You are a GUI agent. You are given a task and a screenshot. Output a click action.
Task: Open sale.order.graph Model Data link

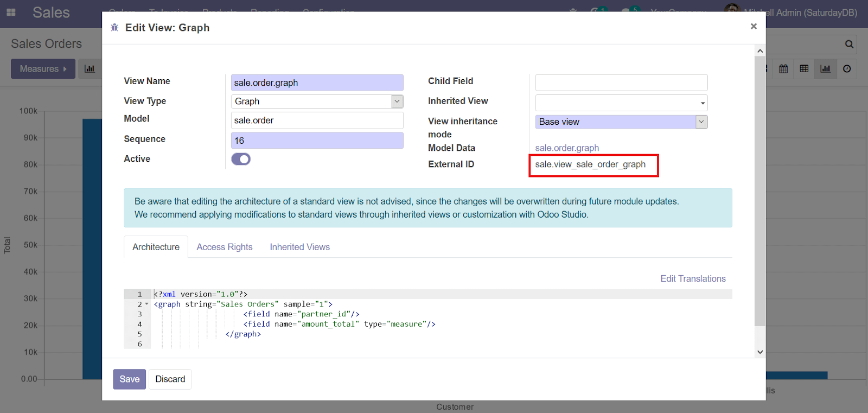coord(567,148)
